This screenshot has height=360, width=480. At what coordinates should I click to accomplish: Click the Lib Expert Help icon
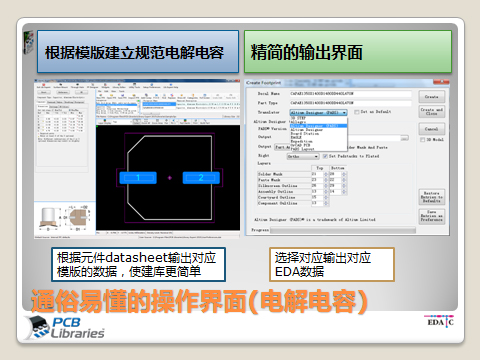click(171, 85)
